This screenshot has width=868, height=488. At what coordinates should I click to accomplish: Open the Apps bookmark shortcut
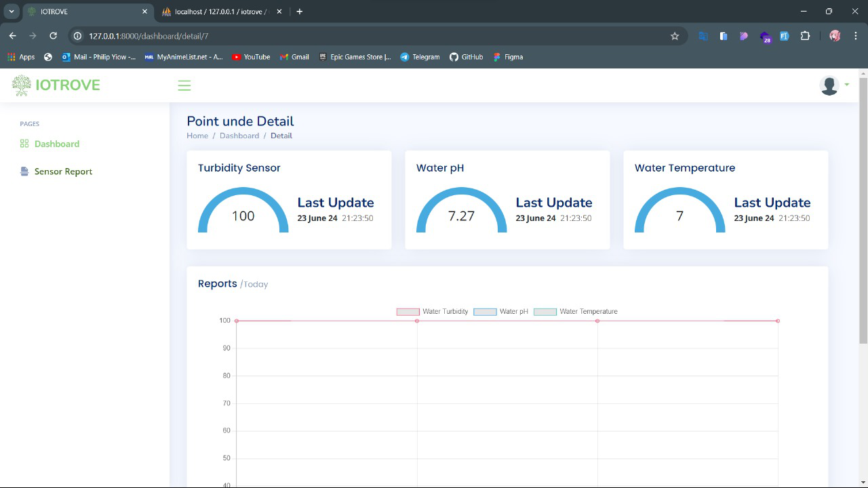(x=21, y=57)
